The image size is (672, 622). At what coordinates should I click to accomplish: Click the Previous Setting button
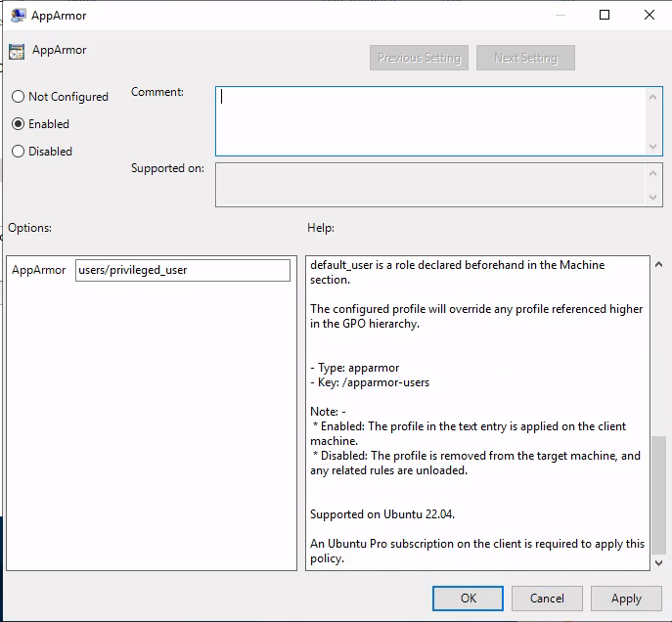pyautogui.click(x=419, y=58)
